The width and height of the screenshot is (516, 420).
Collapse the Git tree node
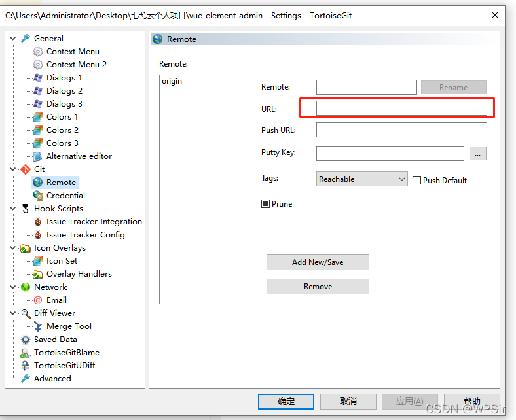point(13,169)
